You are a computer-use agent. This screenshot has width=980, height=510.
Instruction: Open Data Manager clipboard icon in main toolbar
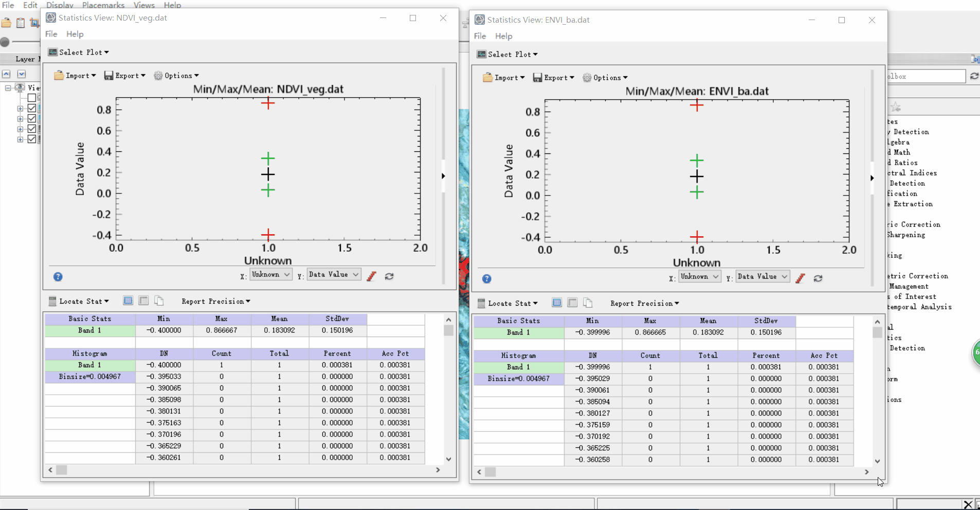tap(21, 23)
